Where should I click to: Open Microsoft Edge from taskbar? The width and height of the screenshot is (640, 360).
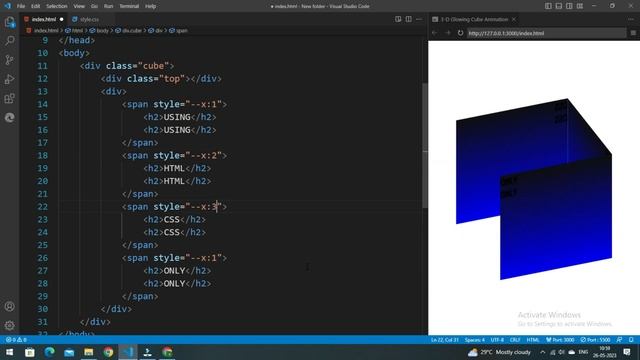click(49, 352)
